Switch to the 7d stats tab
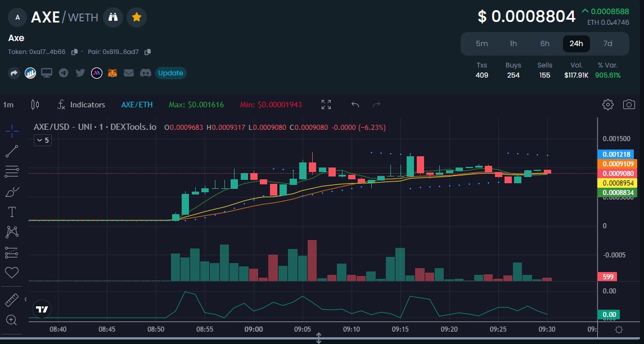This screenshot has height=344, width=644. click(x=607, y=43)
